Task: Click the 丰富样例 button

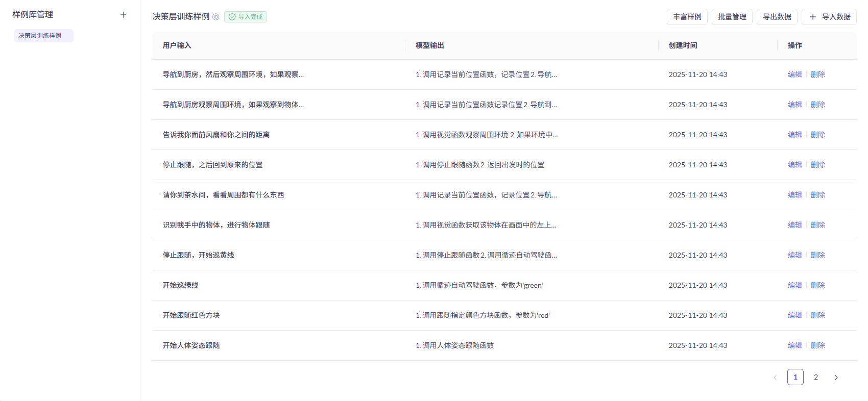Action: pos(687,17)
